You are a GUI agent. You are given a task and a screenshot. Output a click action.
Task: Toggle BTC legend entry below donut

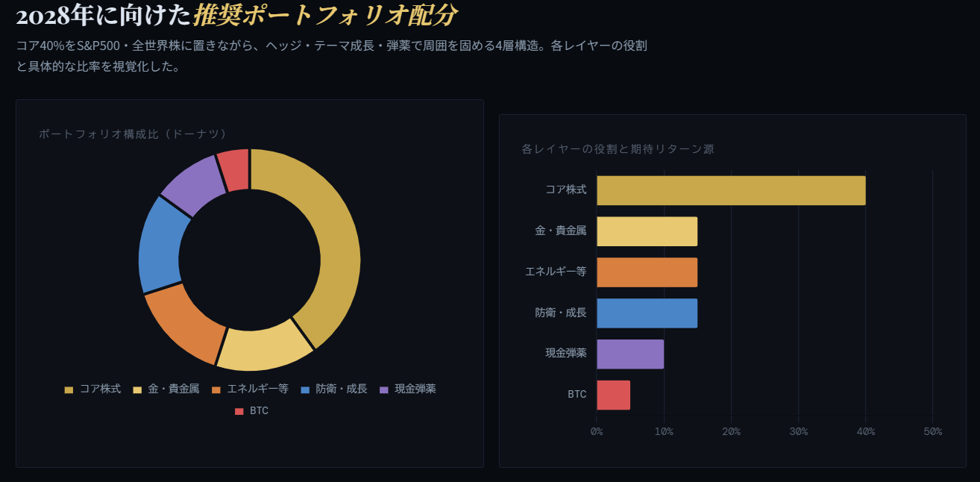[x=251, y=410]
